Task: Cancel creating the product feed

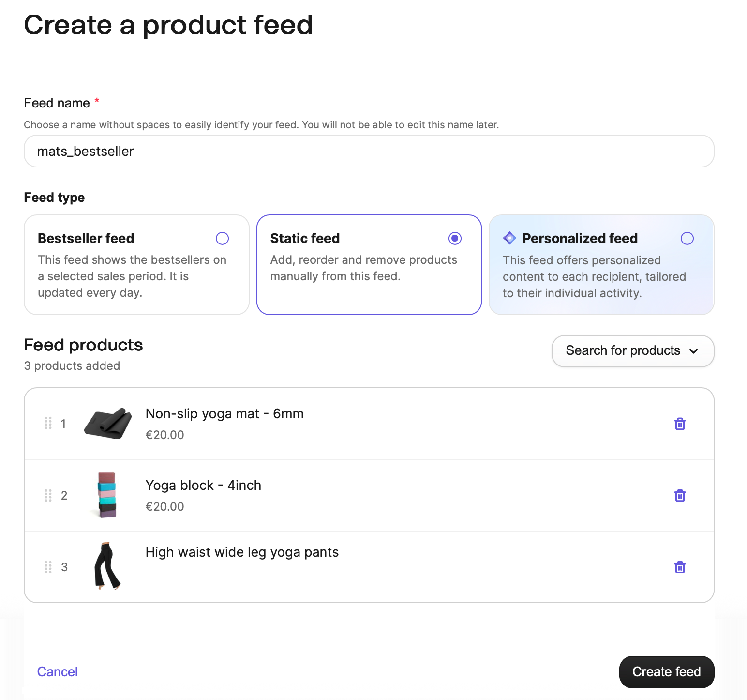Action: (x=57, y=671)
